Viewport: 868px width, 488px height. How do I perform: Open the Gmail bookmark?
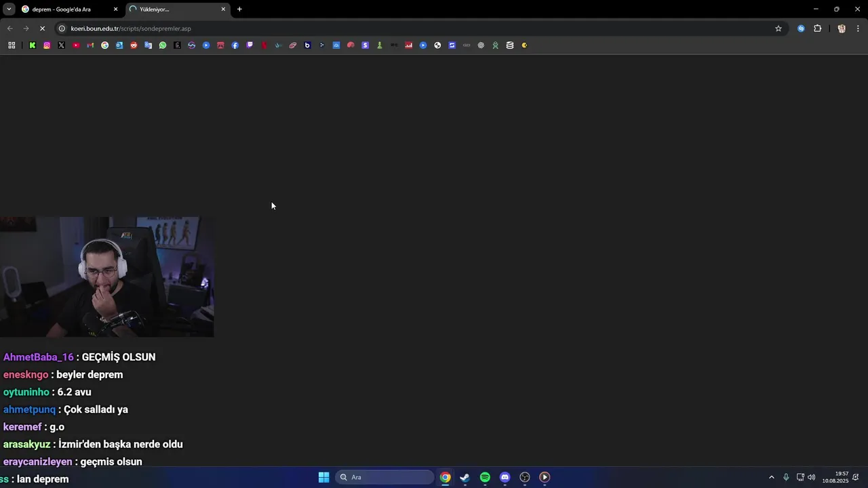[x=90, y=45]
